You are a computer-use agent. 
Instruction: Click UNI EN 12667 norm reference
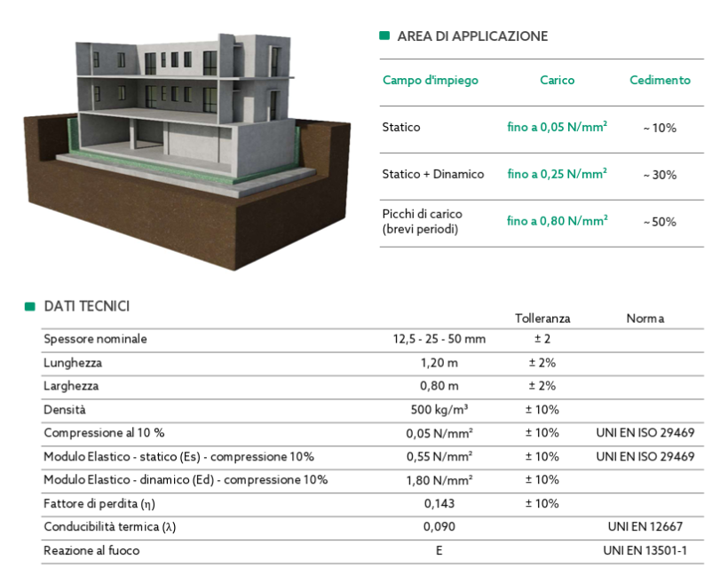(x=645, y=527)
